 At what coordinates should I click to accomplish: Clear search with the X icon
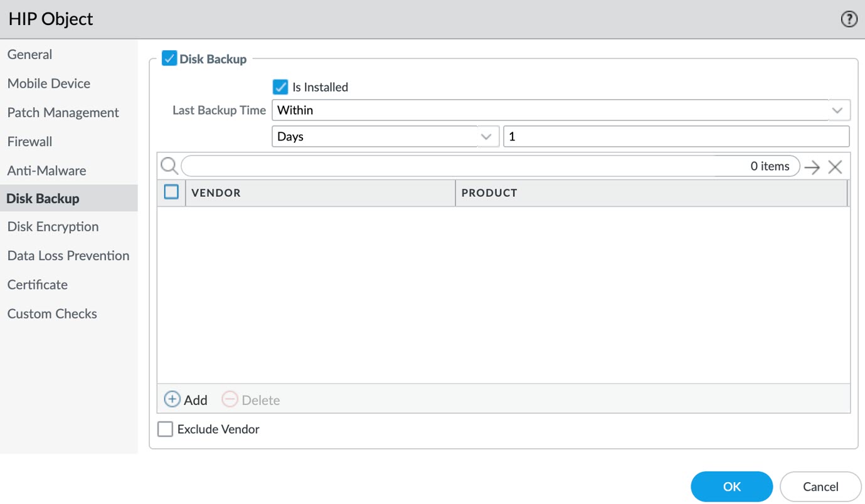[835, 167]
